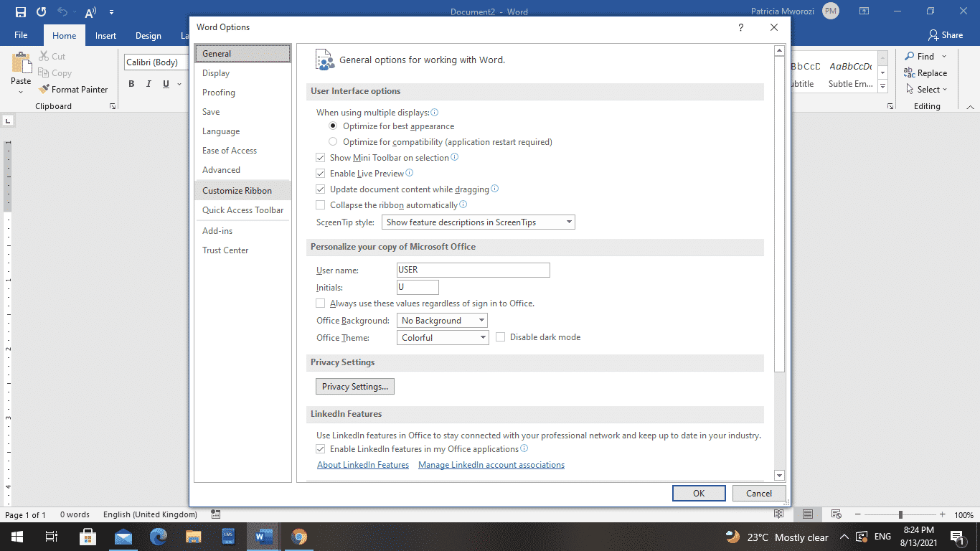Click the Privacy Settings button
Screen dimensions: 980x551
pyautogui.click(x=354, y=386)
